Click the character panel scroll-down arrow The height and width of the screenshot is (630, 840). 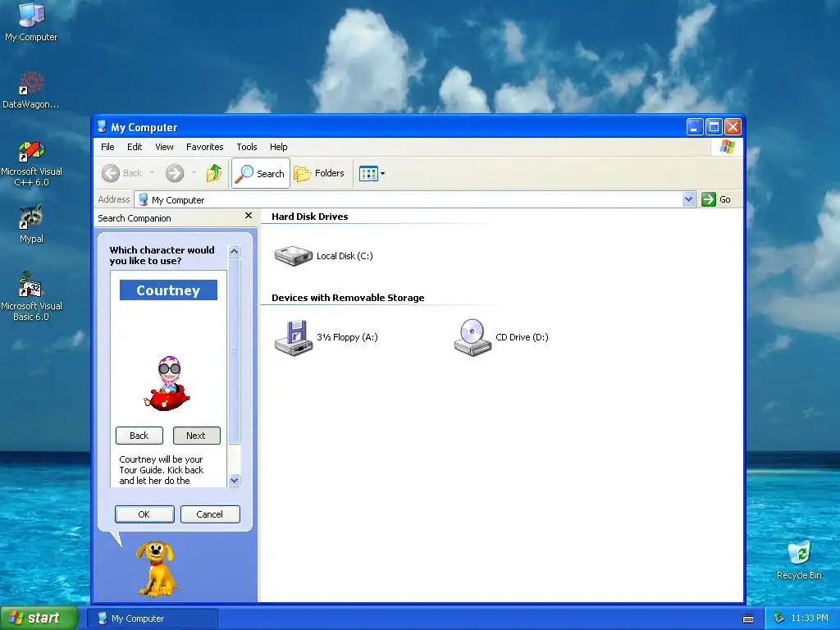234,481
